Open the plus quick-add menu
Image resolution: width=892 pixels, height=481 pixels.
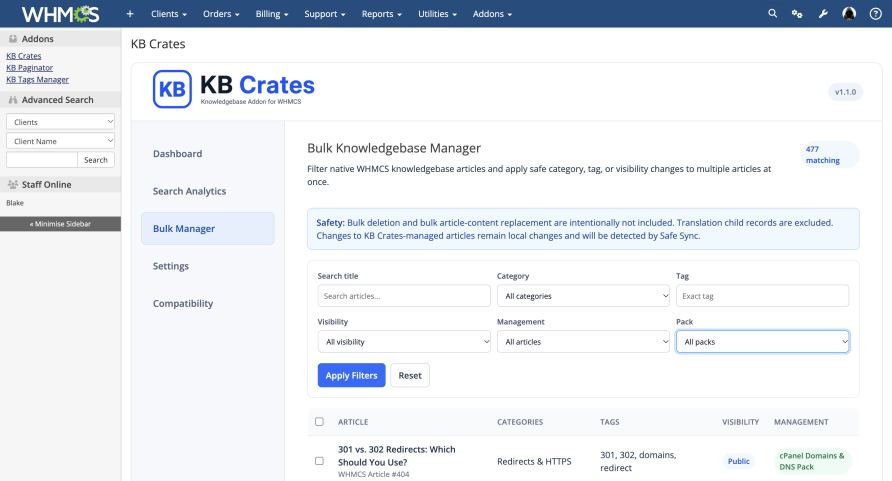(x=130, y=14)
